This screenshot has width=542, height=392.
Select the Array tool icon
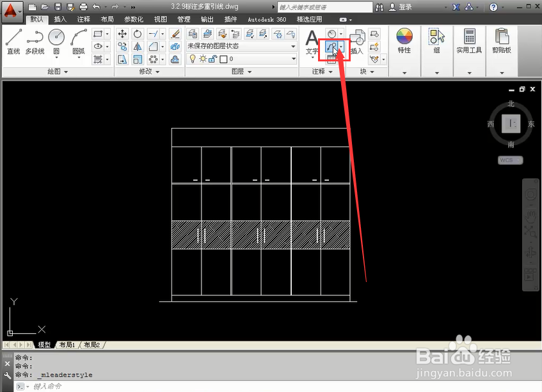click(x=153, y=59)
